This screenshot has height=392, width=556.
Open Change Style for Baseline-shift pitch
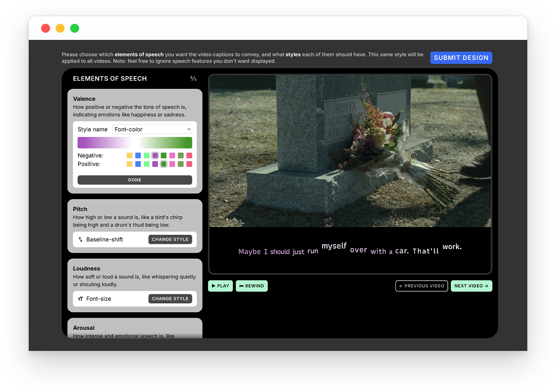pyautogui.click(x=170, y=239)
